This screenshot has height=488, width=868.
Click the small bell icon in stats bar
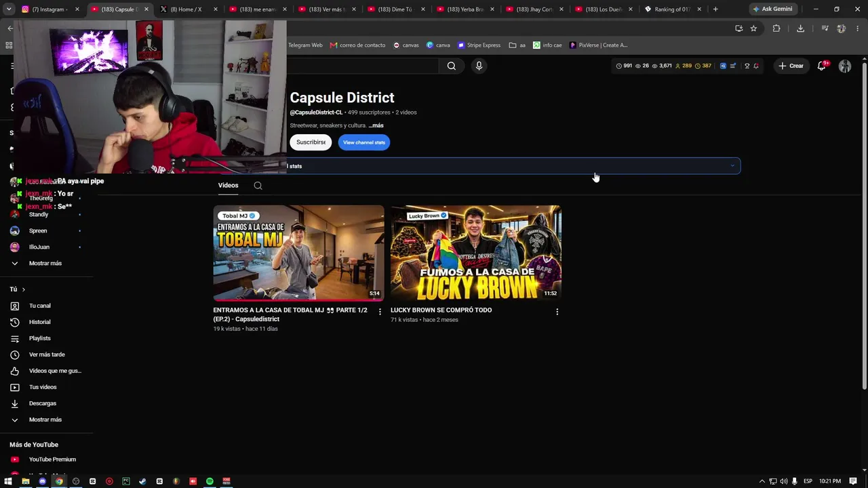(x=756, y=66)
